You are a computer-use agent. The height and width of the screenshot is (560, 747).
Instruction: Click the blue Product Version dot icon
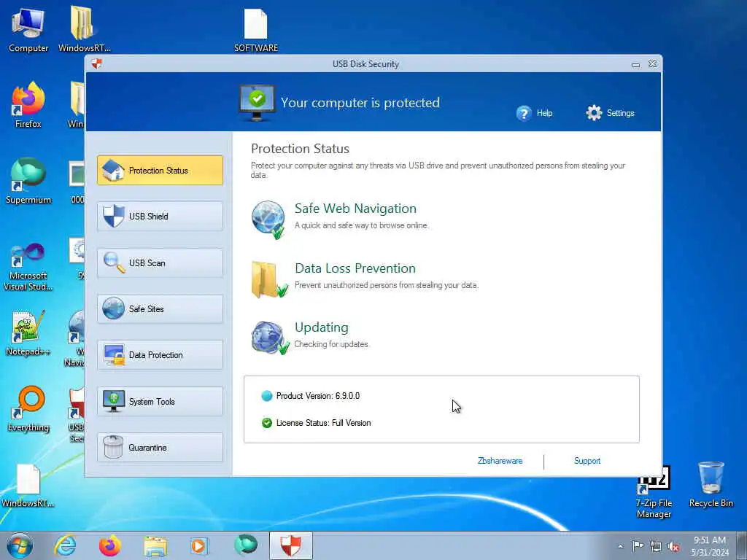(x=267, y=395)
